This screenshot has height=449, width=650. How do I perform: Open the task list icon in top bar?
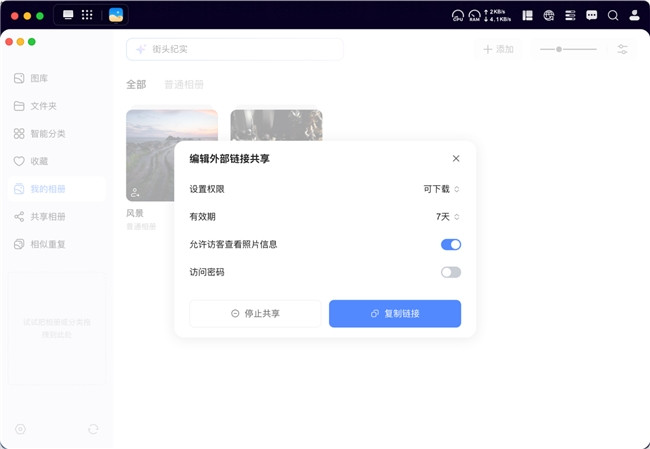click(570, 16)
